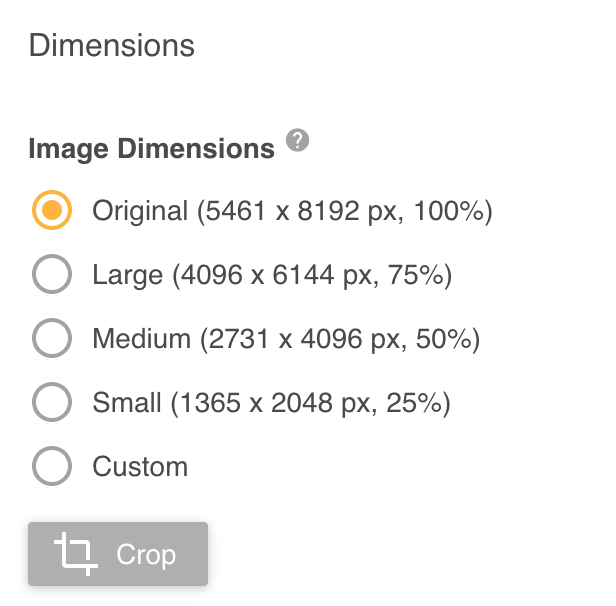Pick the Medium size radio button
Viewport: 616px width, 606px height.
[x=52, y=339]
